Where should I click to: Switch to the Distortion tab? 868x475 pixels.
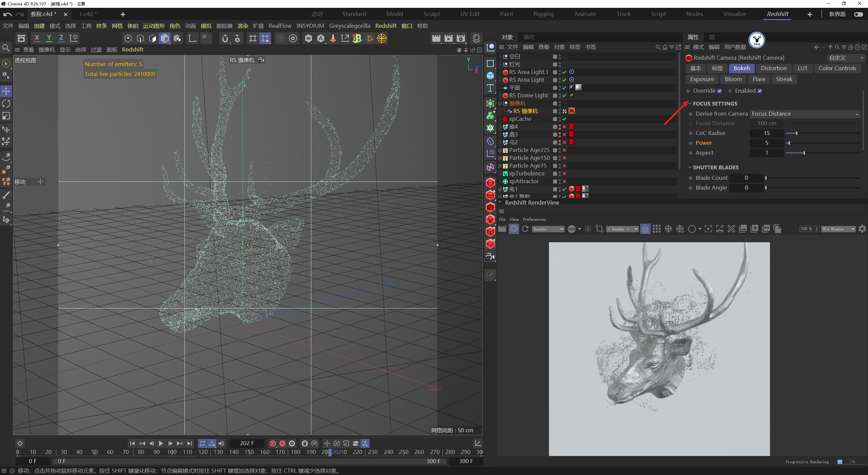[773, 68]
